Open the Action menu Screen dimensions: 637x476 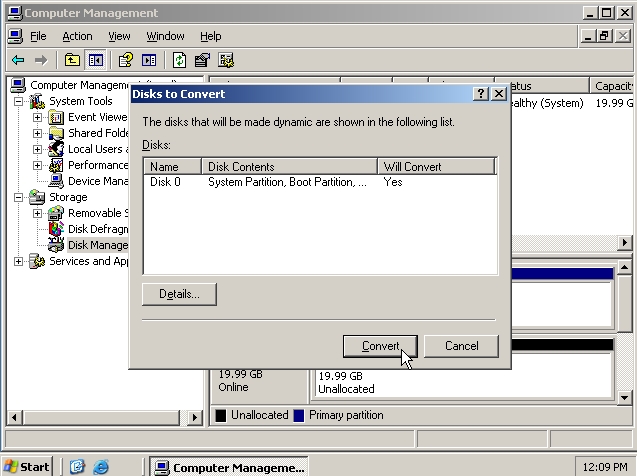(77, 37)
